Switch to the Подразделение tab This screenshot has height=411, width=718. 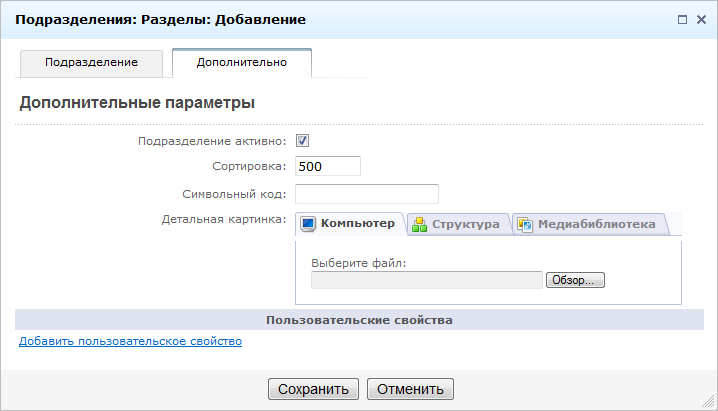coord(91,62)
